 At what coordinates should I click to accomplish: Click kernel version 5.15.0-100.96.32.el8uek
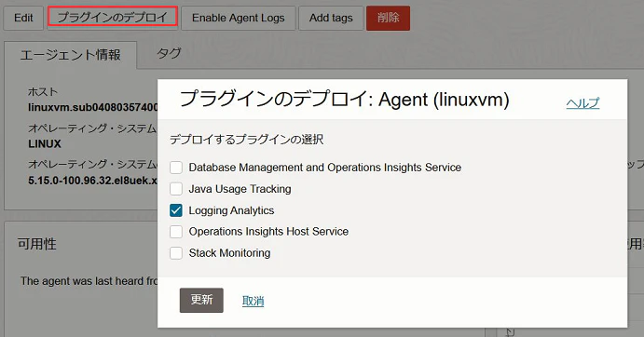93,181
